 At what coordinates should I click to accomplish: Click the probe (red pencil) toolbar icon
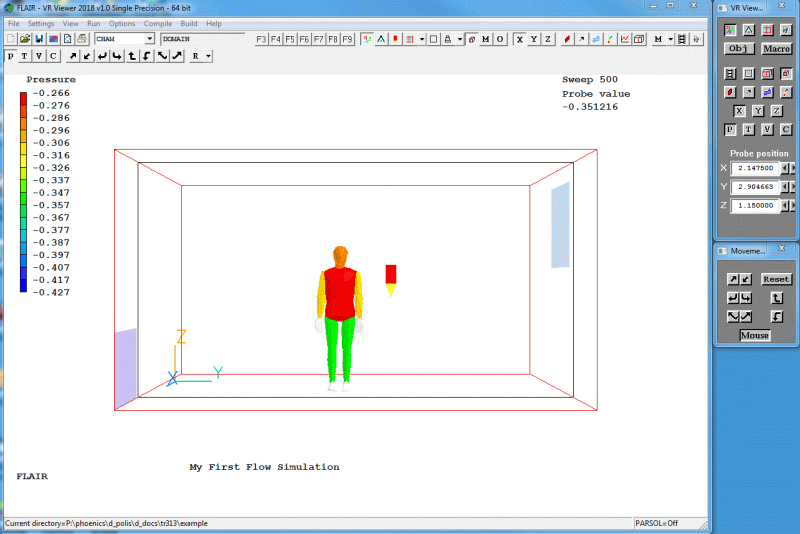tap(566, 39)
